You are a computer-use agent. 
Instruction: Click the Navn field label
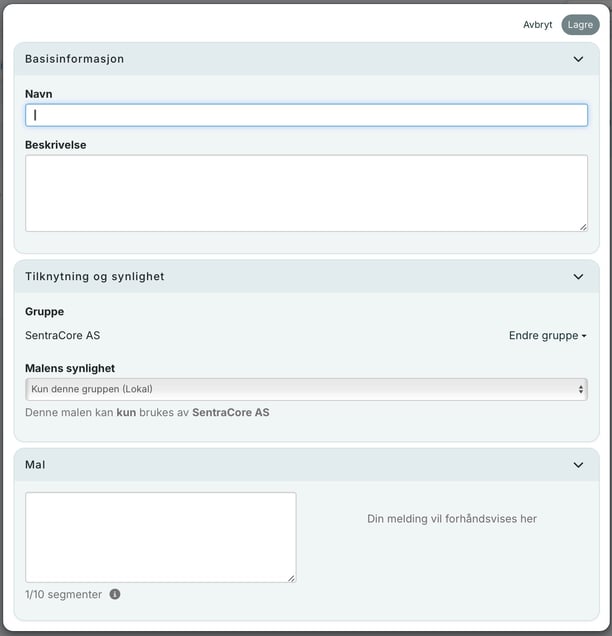coord(39,94)
